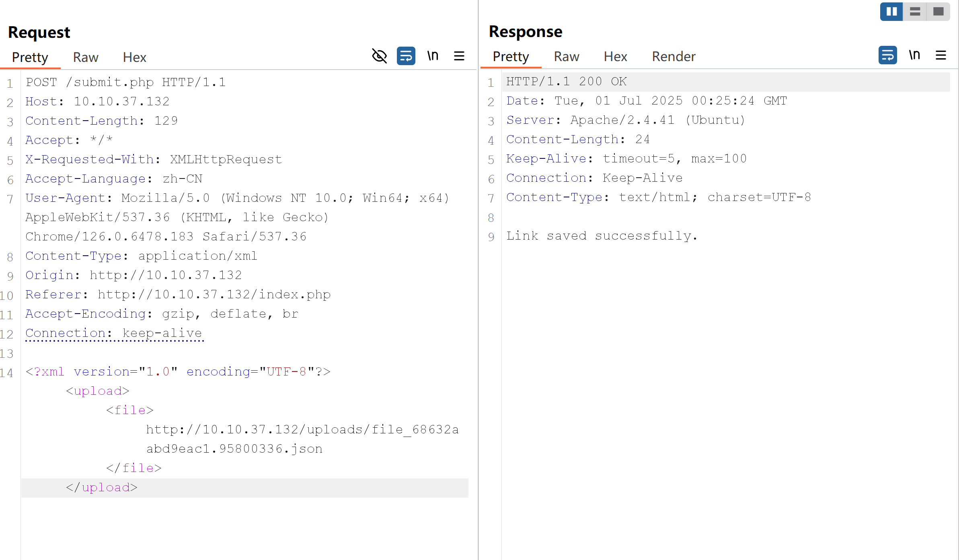Select the highlighted closing upload tag line
The width and height of the screenshot is (959, 560).
pyautogui.click(x=102, y=487)
